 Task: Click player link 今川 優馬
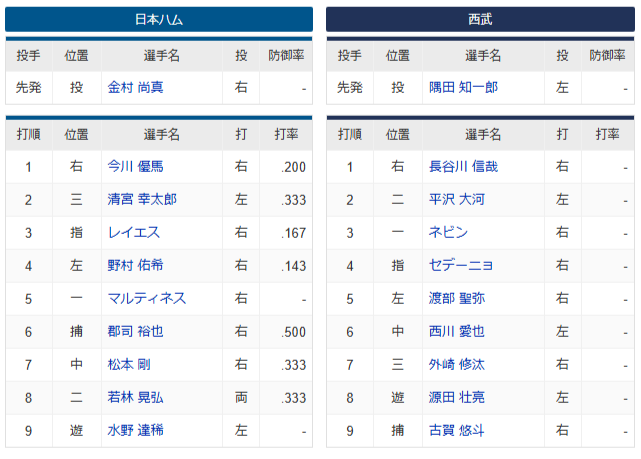(135, 167)
